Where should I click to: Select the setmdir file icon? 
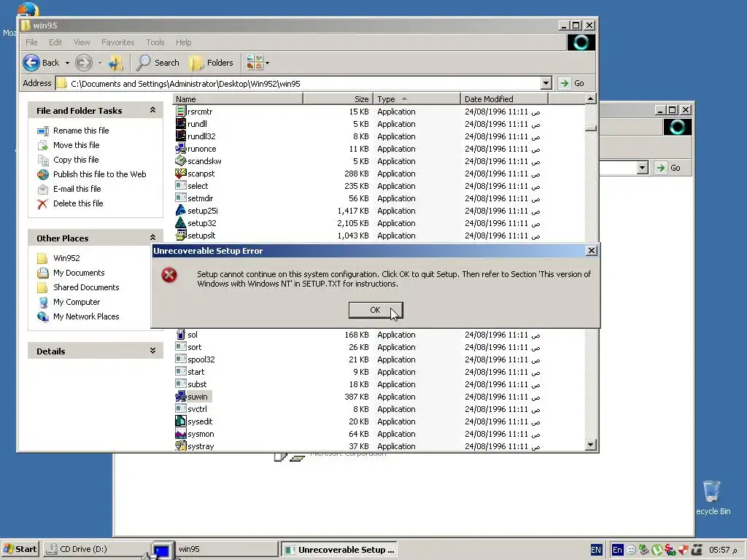(181, 198)
